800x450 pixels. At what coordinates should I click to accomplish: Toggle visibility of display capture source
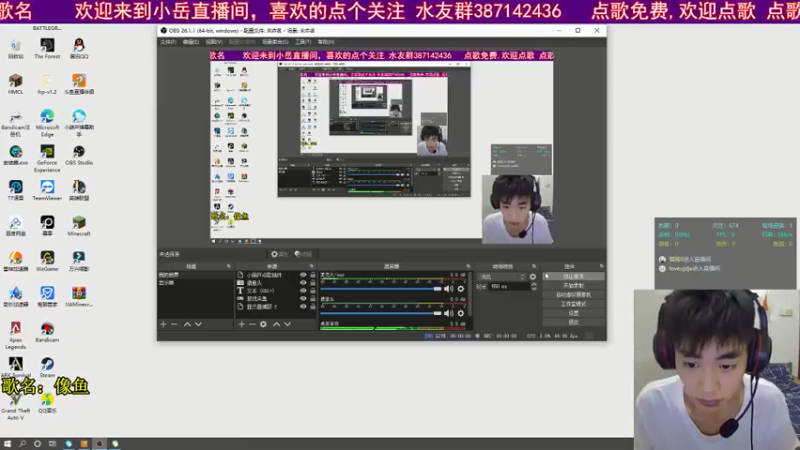click(303, 306)
